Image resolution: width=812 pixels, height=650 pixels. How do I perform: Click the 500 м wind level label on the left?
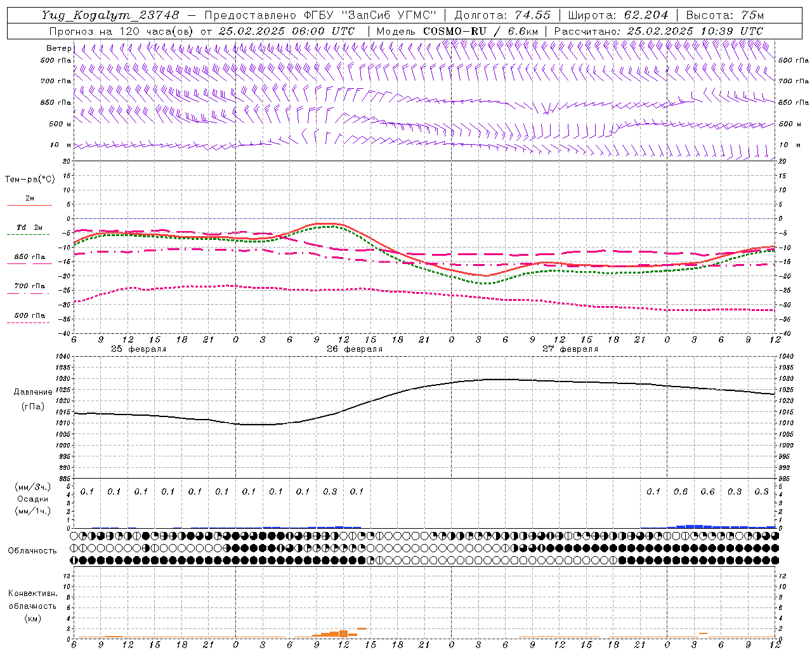(60, 124)
